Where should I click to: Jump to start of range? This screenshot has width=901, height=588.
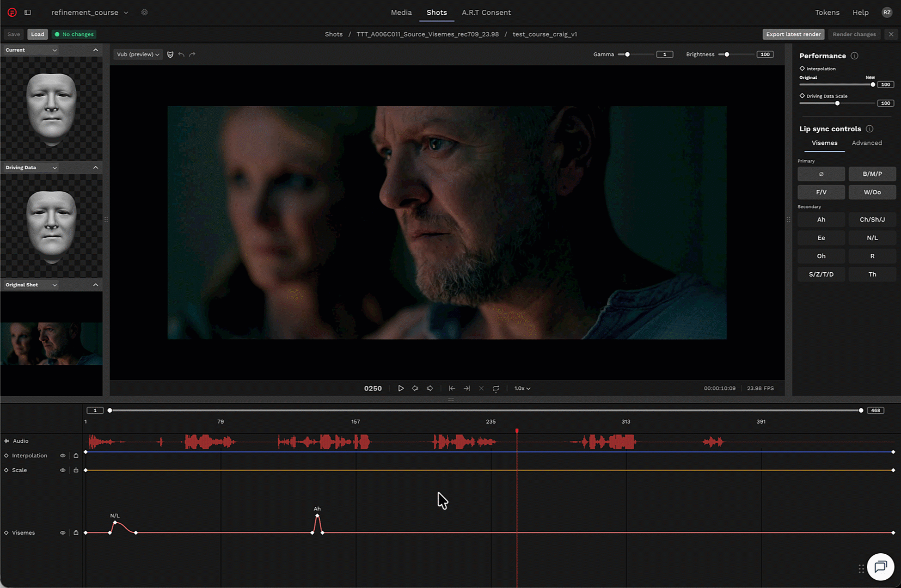[452, 388]
